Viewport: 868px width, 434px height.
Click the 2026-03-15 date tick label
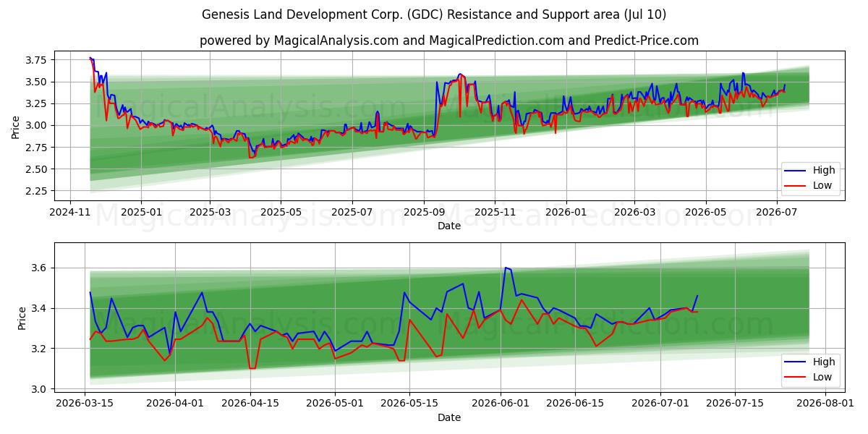point(85,404)
